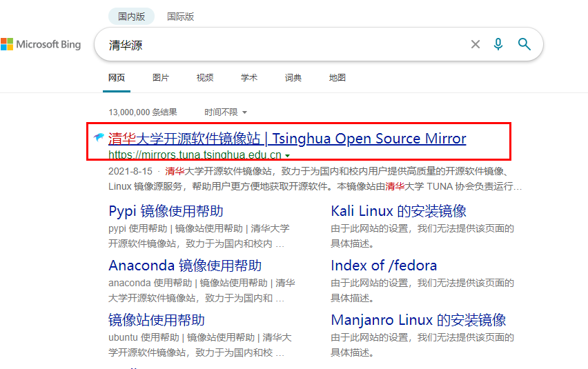588x369 pixels.
Task: Open Manjanro Linux 的安装镜像 link
Action: click(x=418, y=320)
